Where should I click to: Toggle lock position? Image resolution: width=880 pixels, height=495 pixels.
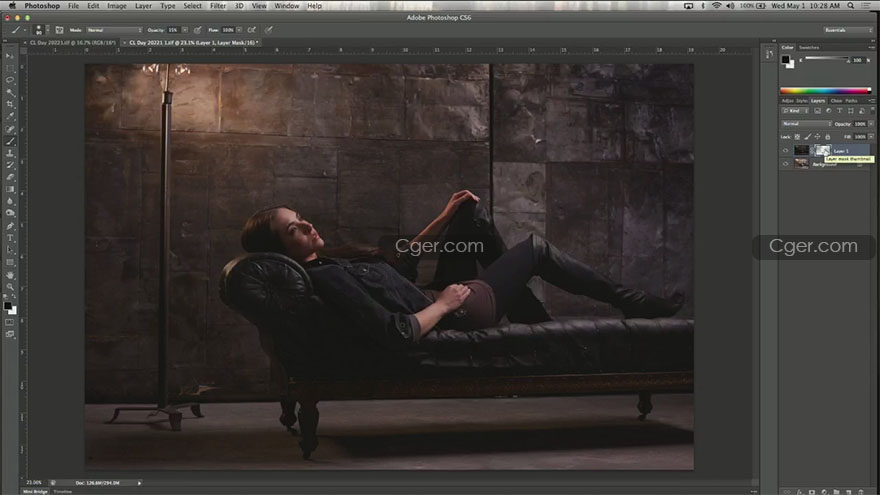(817, 137)
